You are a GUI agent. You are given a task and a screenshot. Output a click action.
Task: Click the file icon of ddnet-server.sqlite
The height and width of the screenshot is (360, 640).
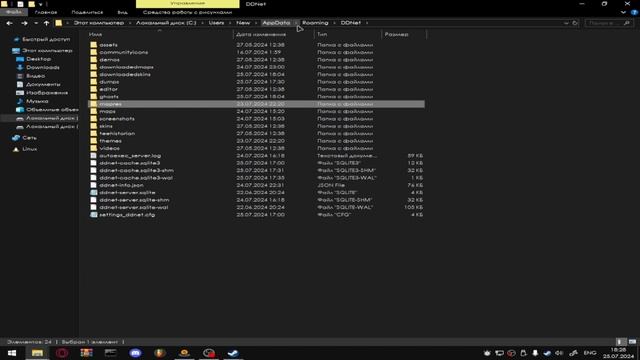coord(93,192)
